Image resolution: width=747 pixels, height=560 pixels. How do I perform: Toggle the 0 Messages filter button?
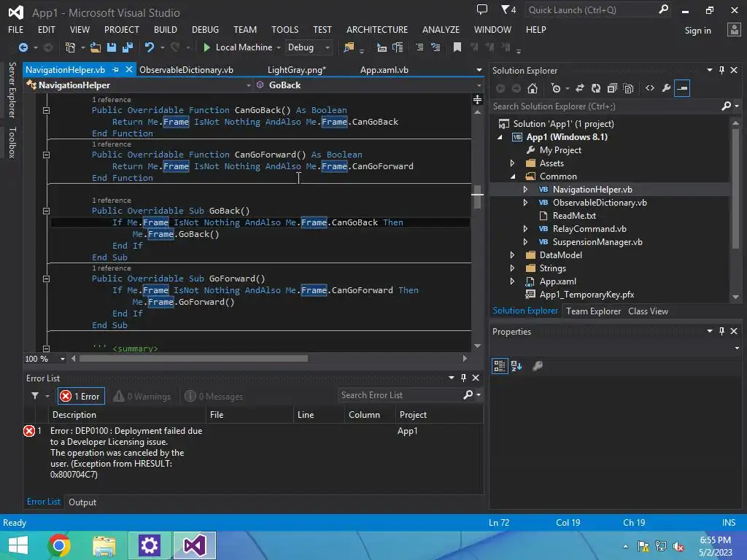tap(214, 396)
